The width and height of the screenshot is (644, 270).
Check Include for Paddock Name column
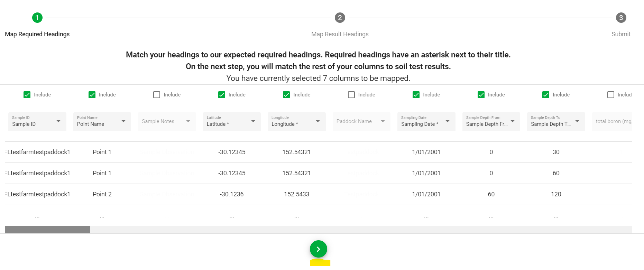(351, 95)
